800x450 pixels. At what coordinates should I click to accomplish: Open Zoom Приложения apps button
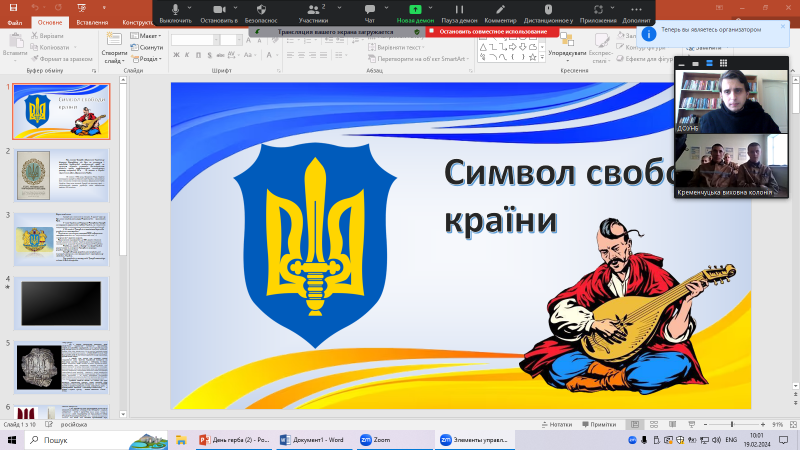[598, 13]
